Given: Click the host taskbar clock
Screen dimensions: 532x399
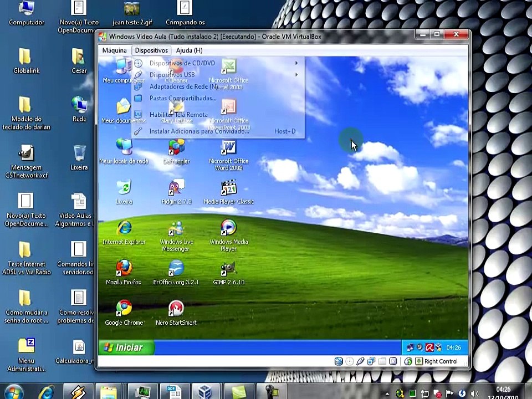Looking at the screenshot, I should coord(503,393).
